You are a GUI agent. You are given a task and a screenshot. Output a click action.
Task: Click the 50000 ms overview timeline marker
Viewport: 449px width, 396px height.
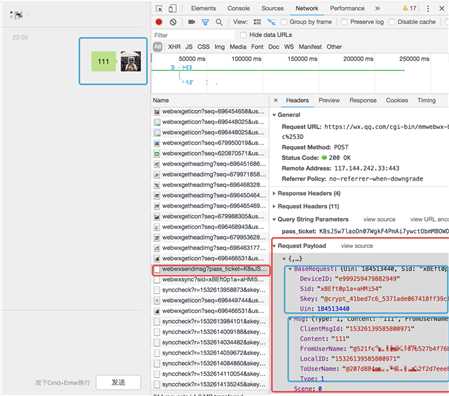coord(192,59)
